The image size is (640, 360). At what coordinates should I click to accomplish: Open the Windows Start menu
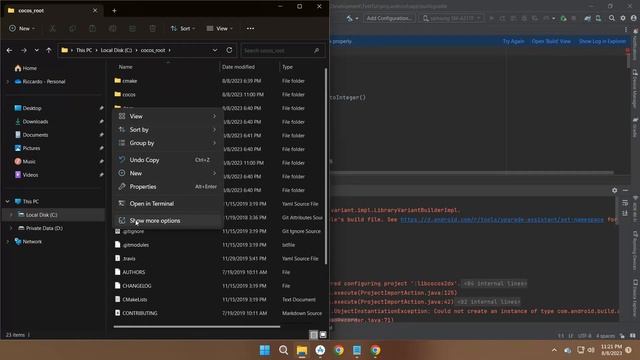265,350
